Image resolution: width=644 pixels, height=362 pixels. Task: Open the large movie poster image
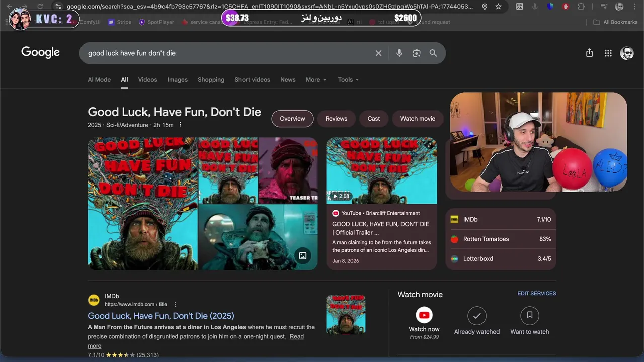click(142, 204)
